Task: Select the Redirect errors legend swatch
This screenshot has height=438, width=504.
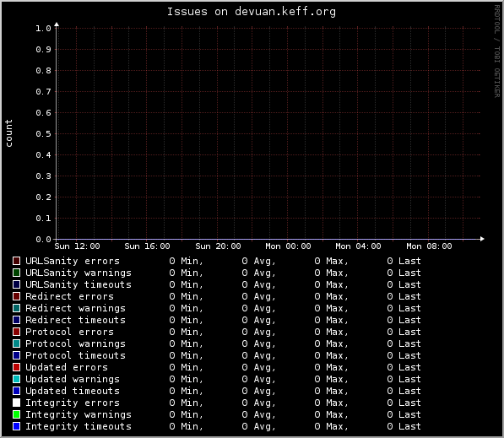Action: (x=16, y=296)
